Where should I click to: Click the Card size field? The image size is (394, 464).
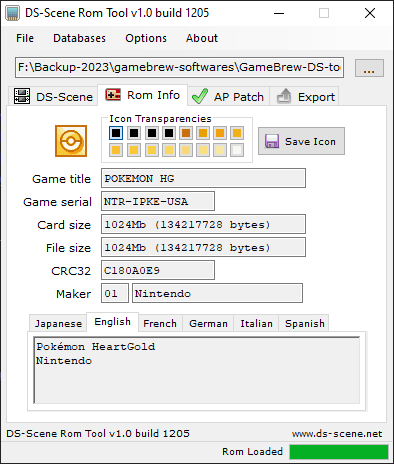pos(203,224)
